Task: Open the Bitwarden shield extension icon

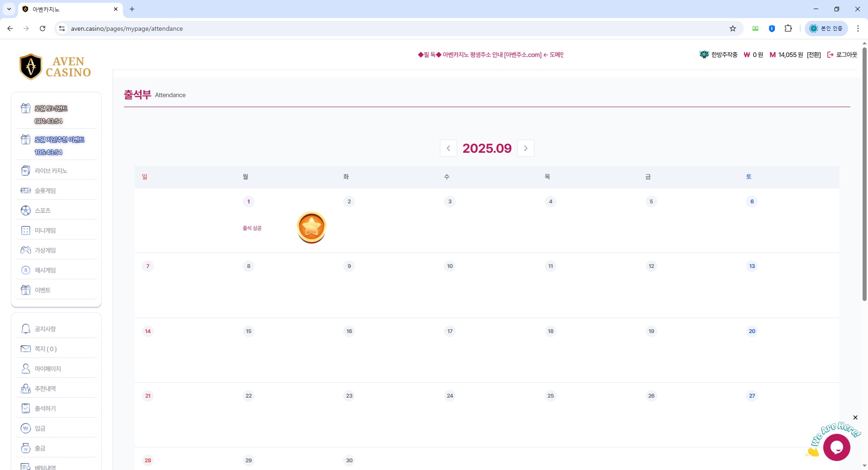Action: pos(772,28)
